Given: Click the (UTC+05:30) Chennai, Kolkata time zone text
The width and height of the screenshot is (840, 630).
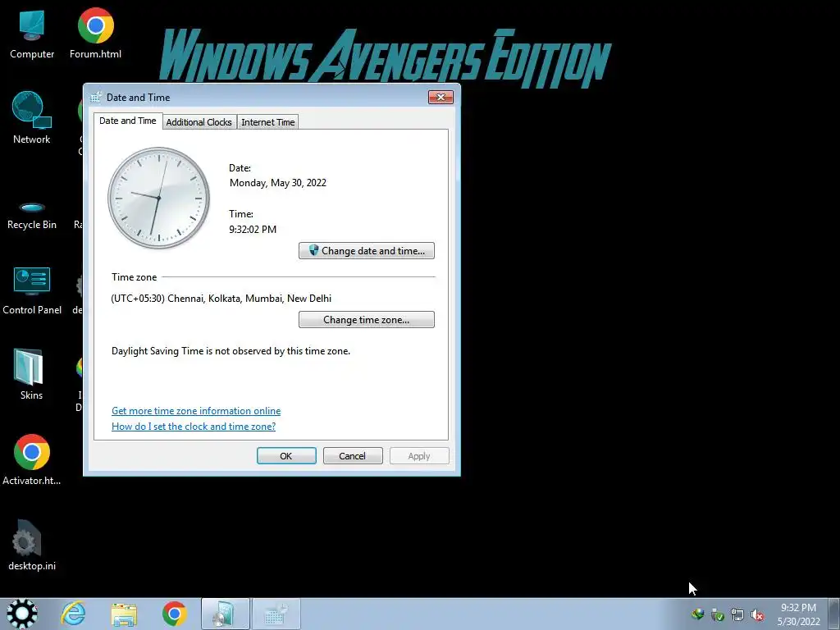Looking at the screenshot, I should 221,299.
